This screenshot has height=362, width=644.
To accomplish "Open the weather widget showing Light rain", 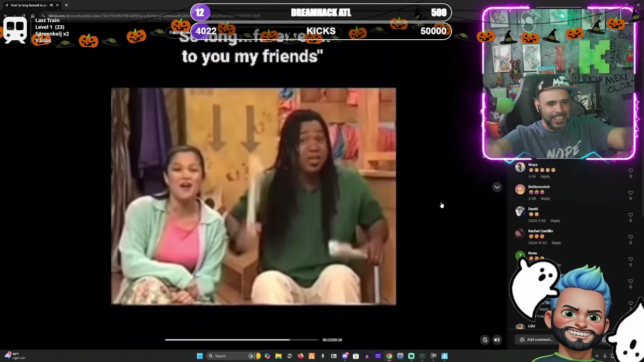I will coord(14,355).
